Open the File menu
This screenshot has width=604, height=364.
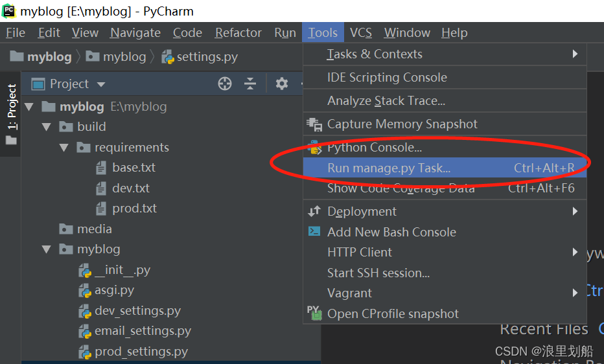(x=16, y=32)
